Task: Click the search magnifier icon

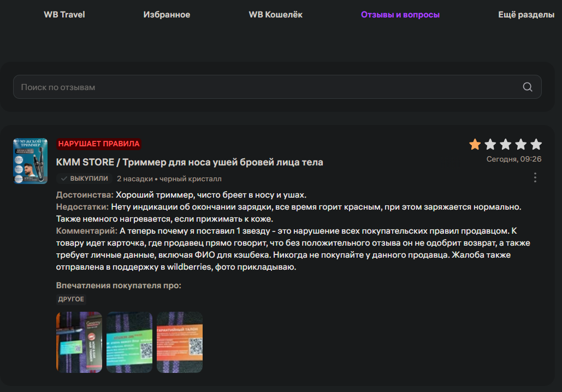Action: (x=527, y=87)
